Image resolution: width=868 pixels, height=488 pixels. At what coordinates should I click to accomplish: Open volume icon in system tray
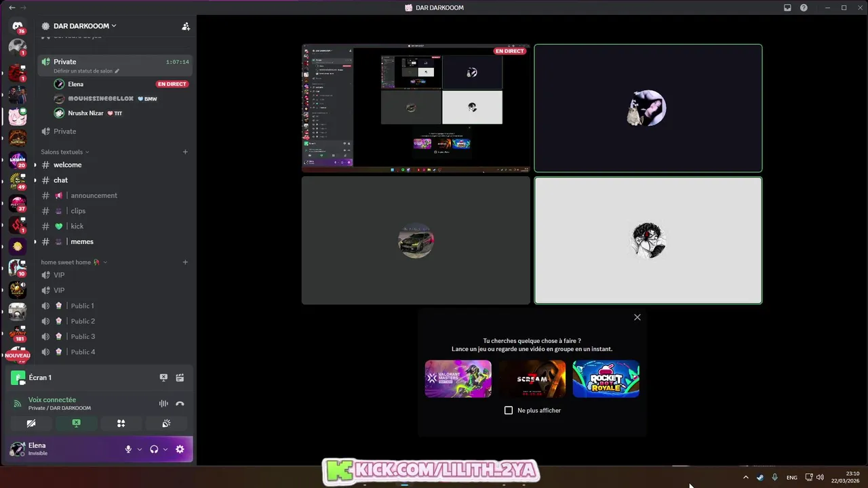pos(820,477)
